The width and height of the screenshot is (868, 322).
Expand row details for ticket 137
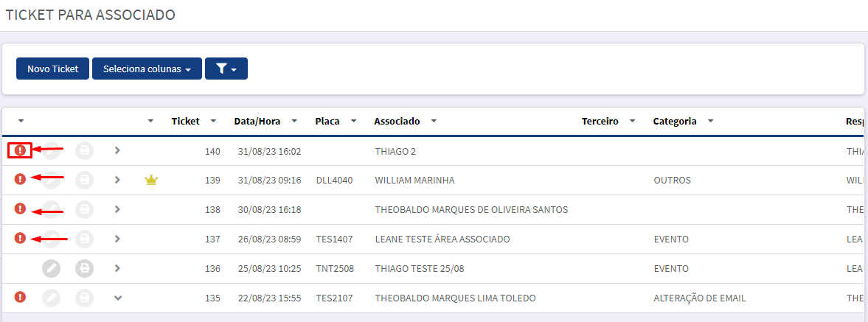coord(117,239)
